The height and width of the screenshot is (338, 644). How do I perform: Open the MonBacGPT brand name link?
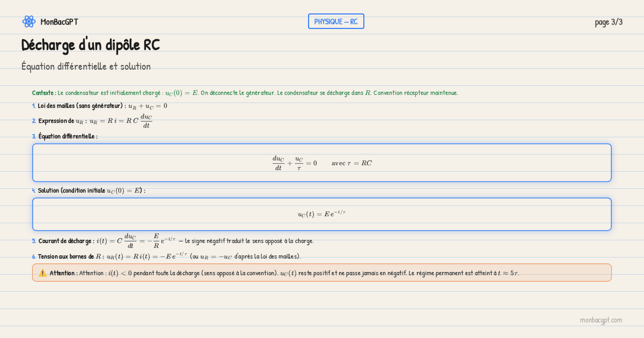[x=59, y=22]
